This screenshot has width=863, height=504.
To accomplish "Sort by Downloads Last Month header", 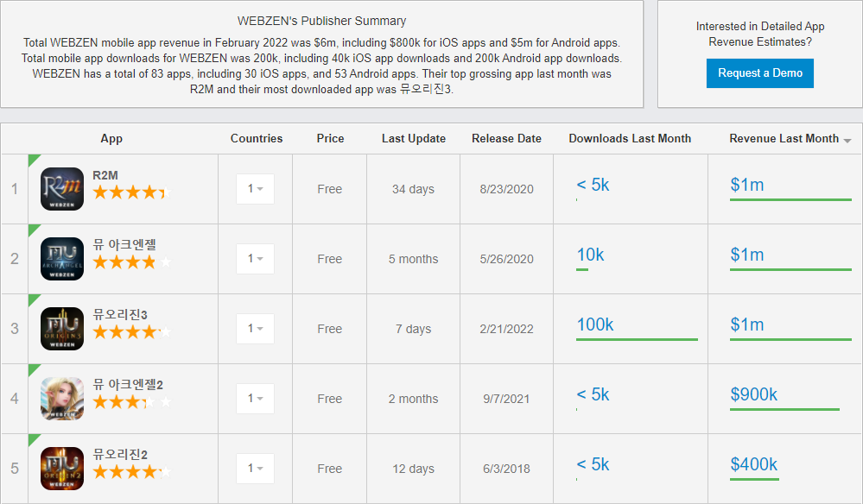I will tap(630, 138).
